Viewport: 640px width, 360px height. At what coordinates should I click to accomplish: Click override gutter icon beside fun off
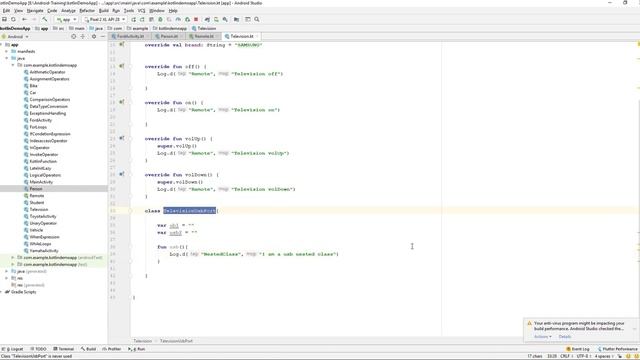pyautogui.click(x=122, y=66)
